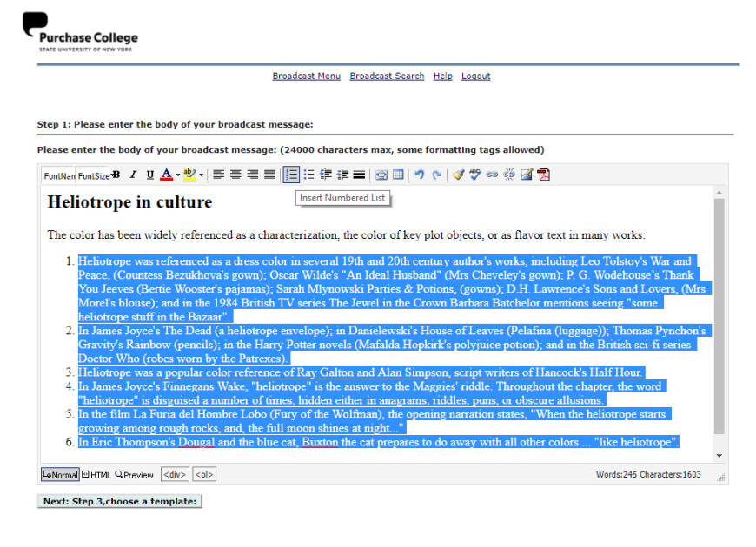Insert table icon
Viewport: 756px width, 547px height.
tap(398, 175)
